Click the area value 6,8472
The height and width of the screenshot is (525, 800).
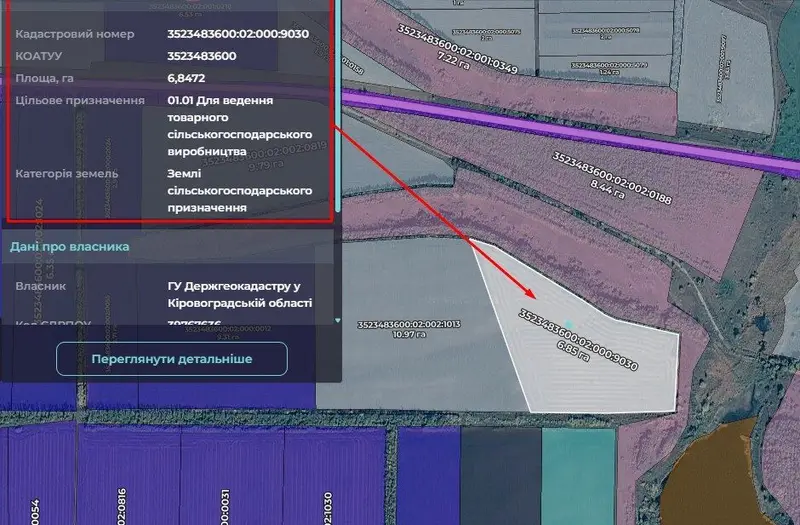[x=186, y=78]
